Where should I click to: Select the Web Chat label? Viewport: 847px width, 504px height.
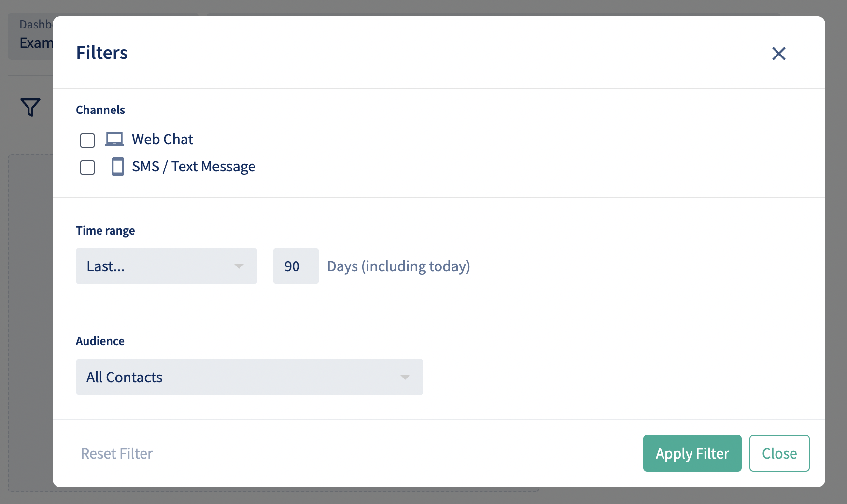pos(162,140)
